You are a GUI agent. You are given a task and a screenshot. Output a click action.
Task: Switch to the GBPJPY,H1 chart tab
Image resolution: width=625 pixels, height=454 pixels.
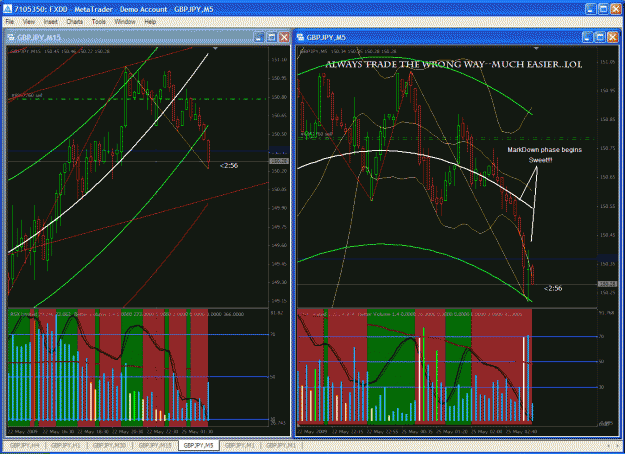tap(67, 445)
